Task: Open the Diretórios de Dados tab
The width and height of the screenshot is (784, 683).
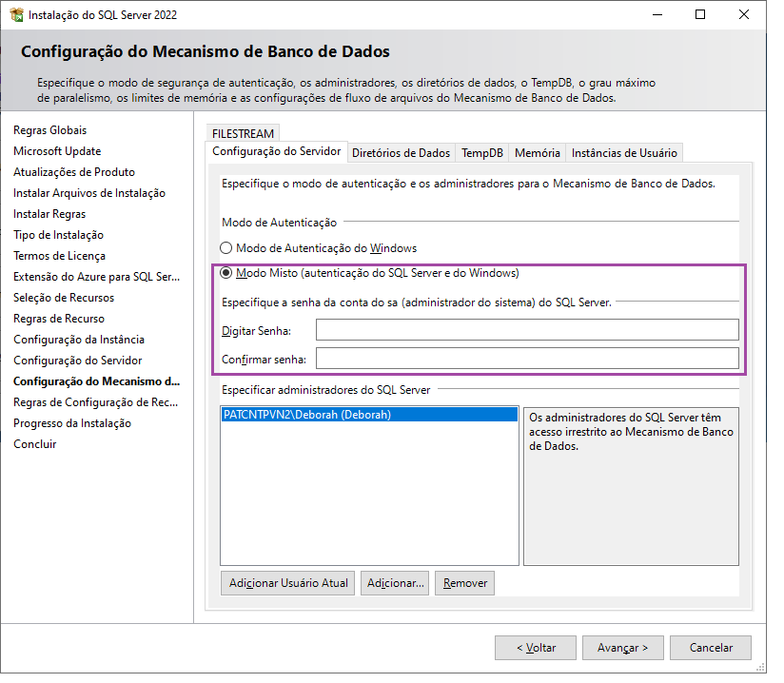Action: (401, 153)
